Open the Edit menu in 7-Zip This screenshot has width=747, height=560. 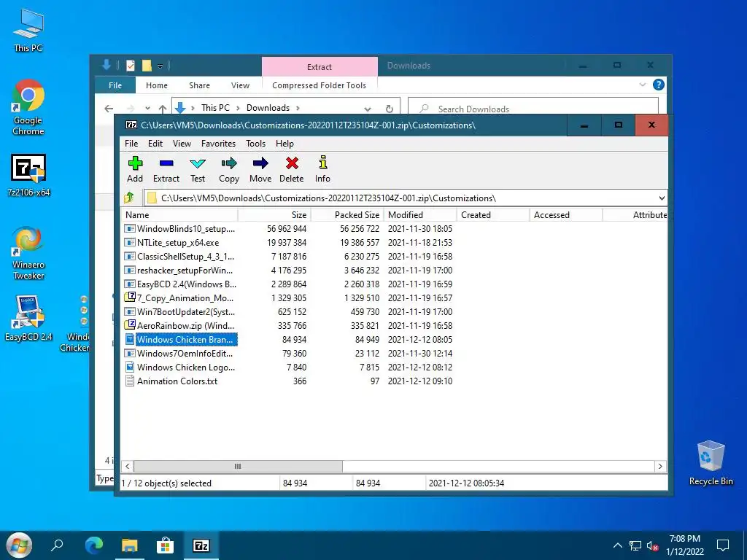point(155,144)
